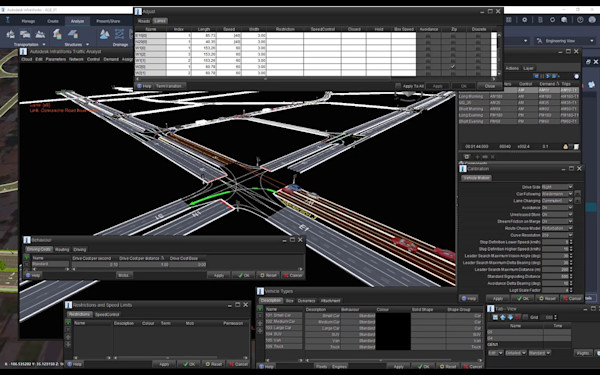This screenshot has height=375, width=600.
Task: Click the first Structures ribbon icon
Action: click(x=57, y=34)
